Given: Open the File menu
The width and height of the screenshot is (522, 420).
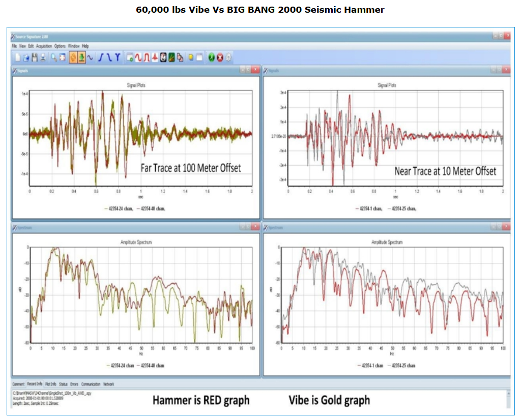Looking at the screenshot, I should point(14,46).
